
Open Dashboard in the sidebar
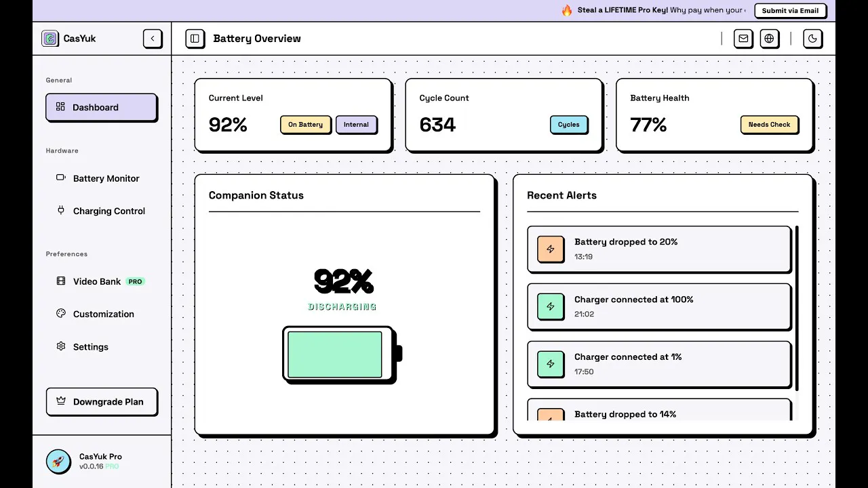(x=102, y=107)
